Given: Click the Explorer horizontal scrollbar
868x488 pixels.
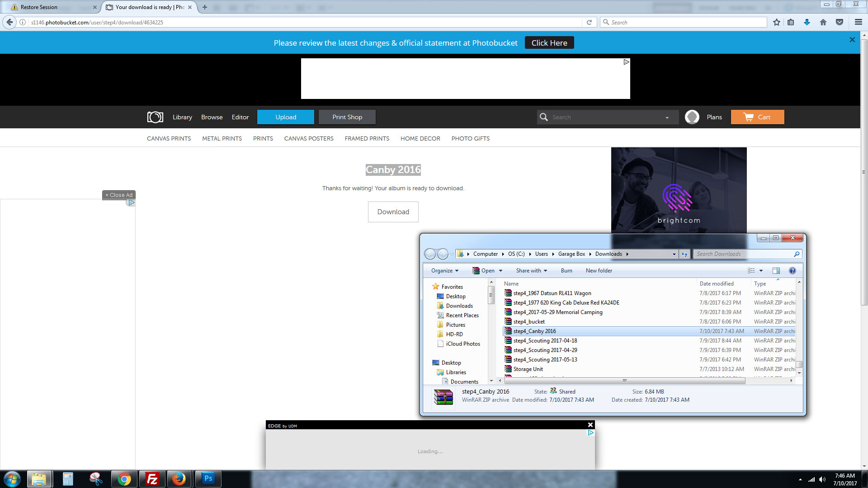Looking at the screenshot, I should (624, 381).
